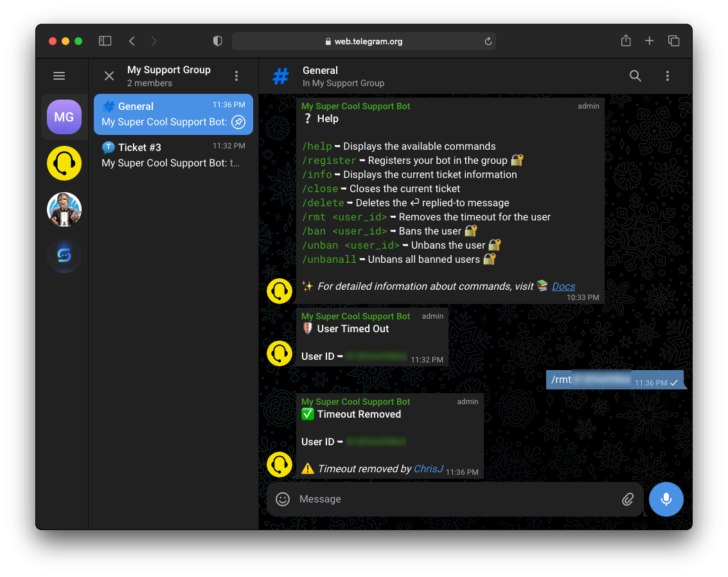Click bot name on Help message

click(x=355, y=106)
